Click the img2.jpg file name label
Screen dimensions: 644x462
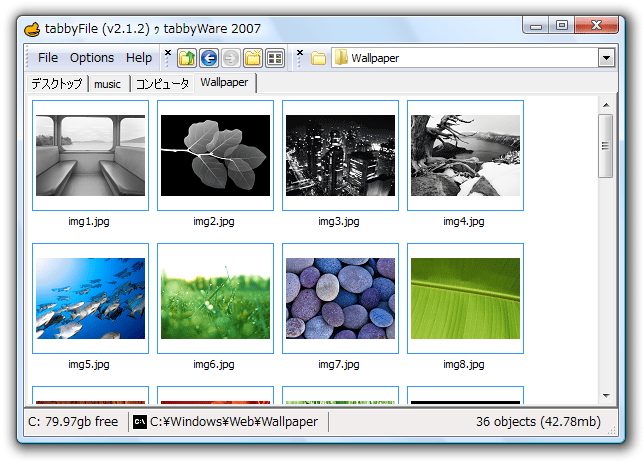click(x=214, y=222)
